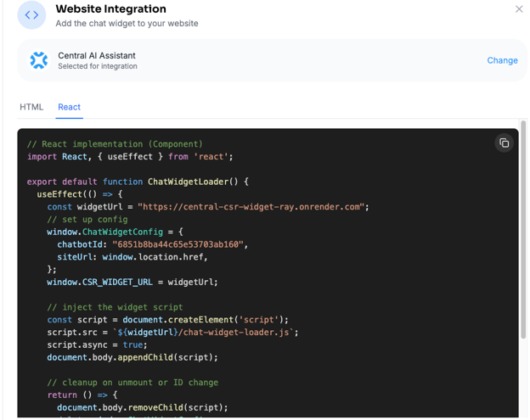
Task: Click the Website Integration heading
Action: tap(110, 9)
